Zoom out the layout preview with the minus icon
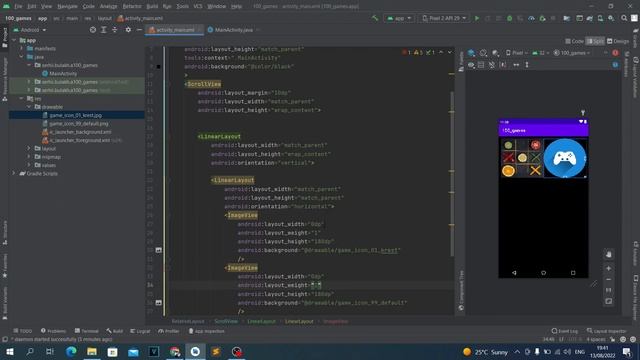The height and width of the screenshot is (360, 640). [609, 280]
